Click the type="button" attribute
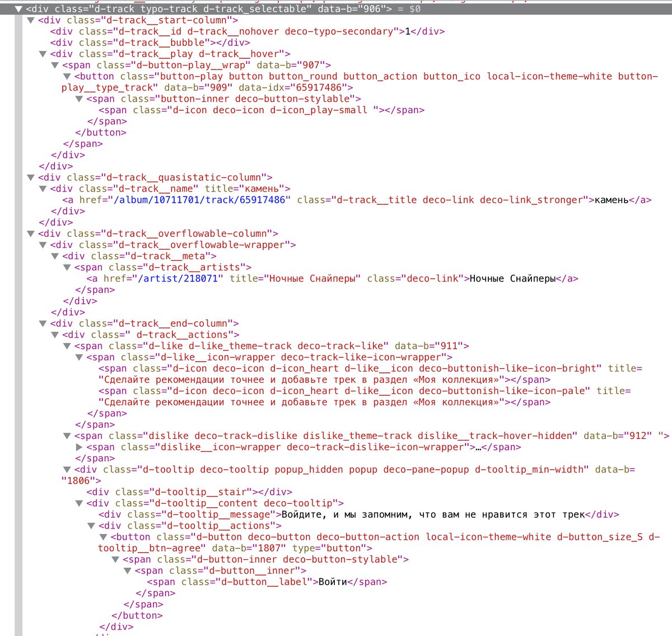 pos(329,548)
